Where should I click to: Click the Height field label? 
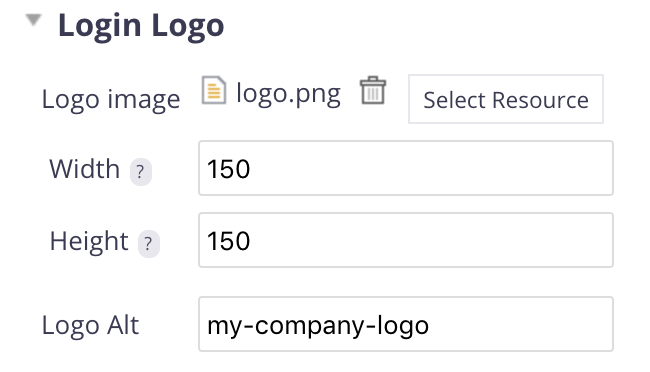(89, 241)
